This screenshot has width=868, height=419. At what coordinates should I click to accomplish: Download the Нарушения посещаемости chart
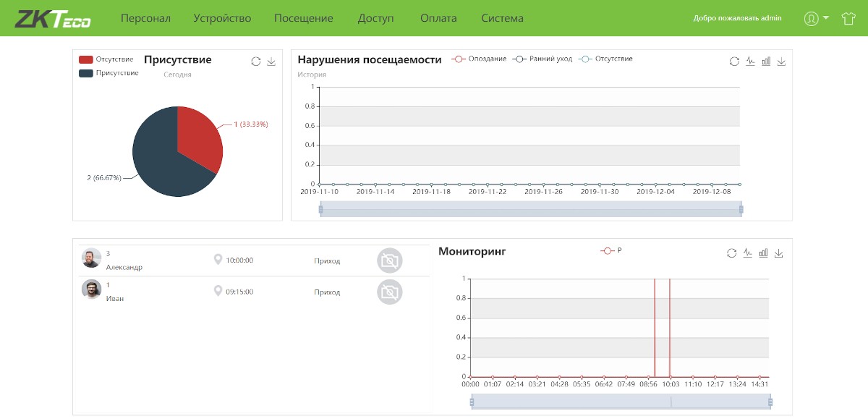(781, 62)
